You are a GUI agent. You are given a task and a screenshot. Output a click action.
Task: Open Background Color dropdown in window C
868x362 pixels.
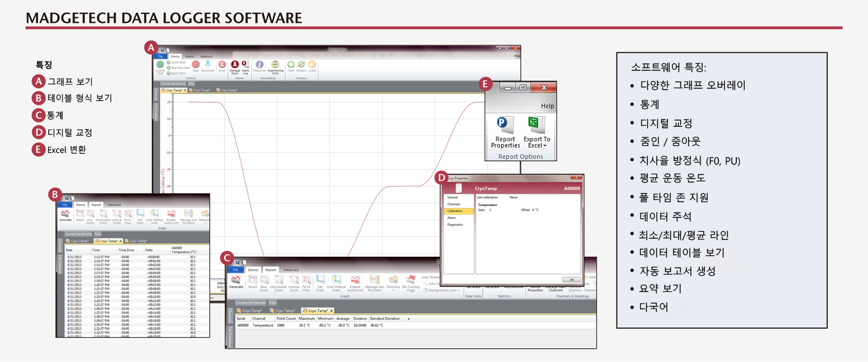(443, 290)
